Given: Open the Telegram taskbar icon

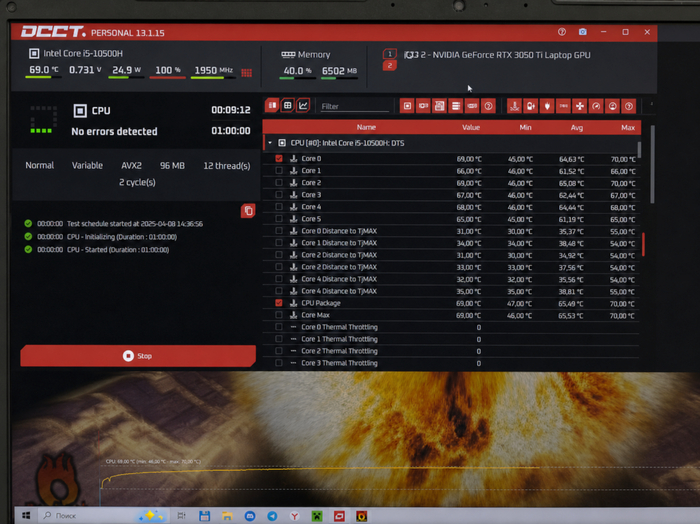Looking at the screenshot, I should 272,516.
